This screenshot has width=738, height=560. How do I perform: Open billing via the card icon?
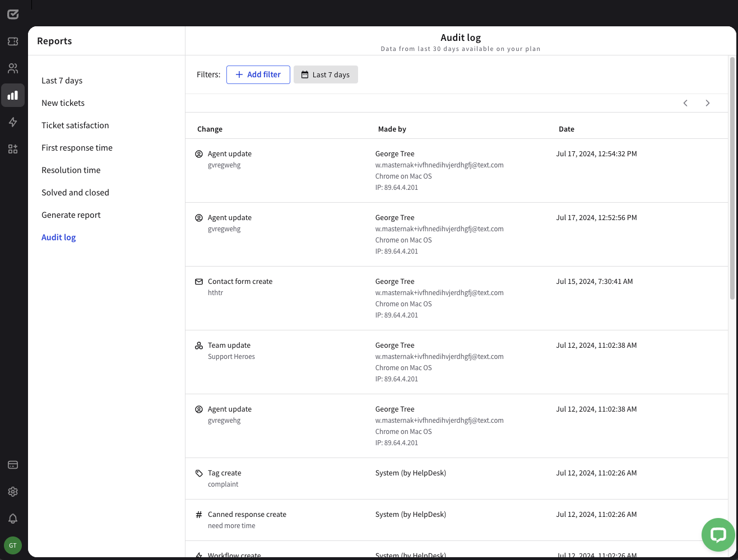(13, 464)
